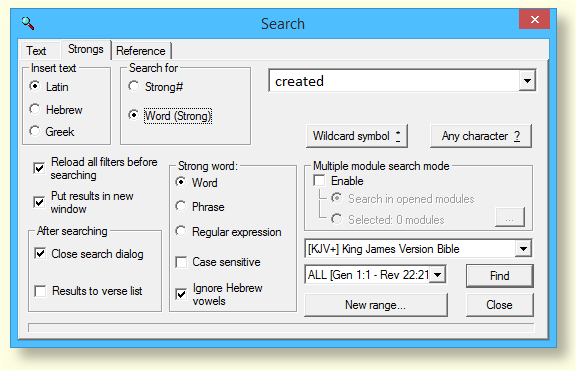The height and width of the screenshot is (371, 576).
Task: Open the ALL Gen 1:1 - Rev 22:21 range dropdown
Action: (375, 275)
